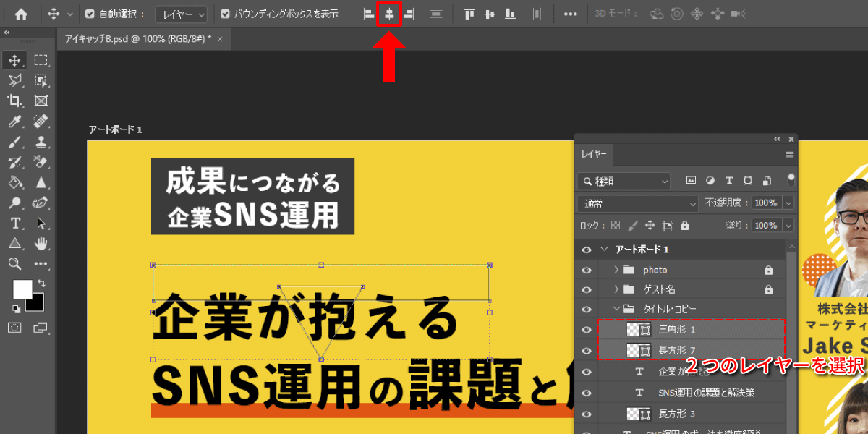Reset default foreground and background colors

coord(16,309)
